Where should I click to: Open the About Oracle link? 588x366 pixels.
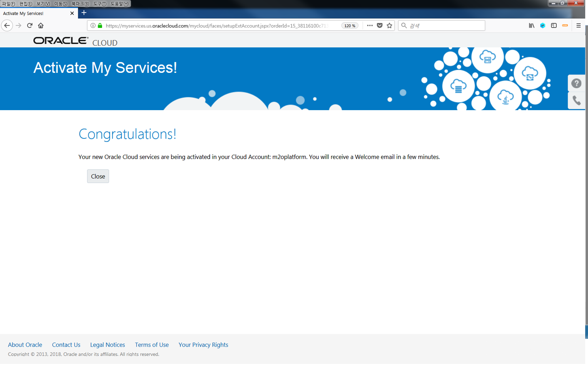25,345
